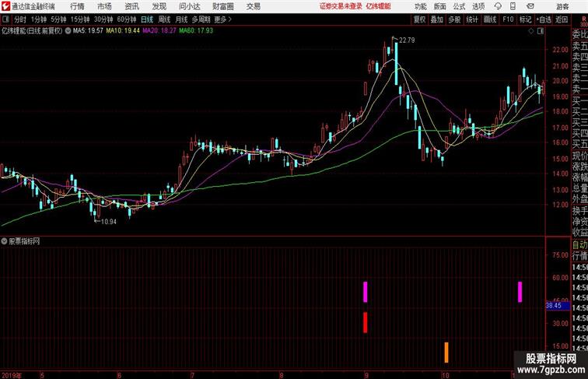The height and width of the screenshot is (379, 588).
Task: Click the 10.94 low price label
Action: (x=109, y=222)
